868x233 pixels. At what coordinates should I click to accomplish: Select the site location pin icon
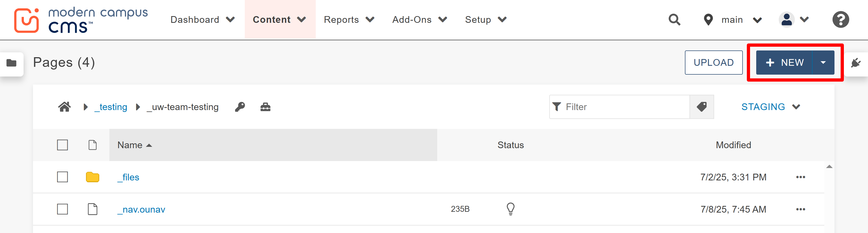click(709, 20)
